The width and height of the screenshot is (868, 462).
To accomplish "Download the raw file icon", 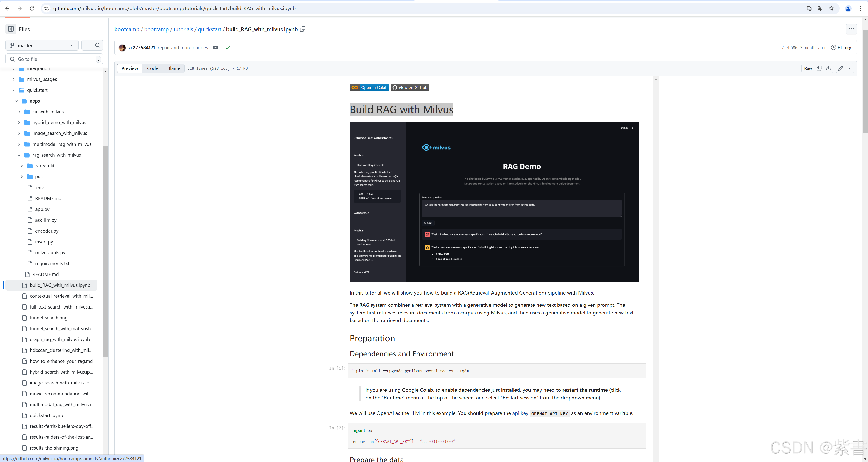I will 829,68.
